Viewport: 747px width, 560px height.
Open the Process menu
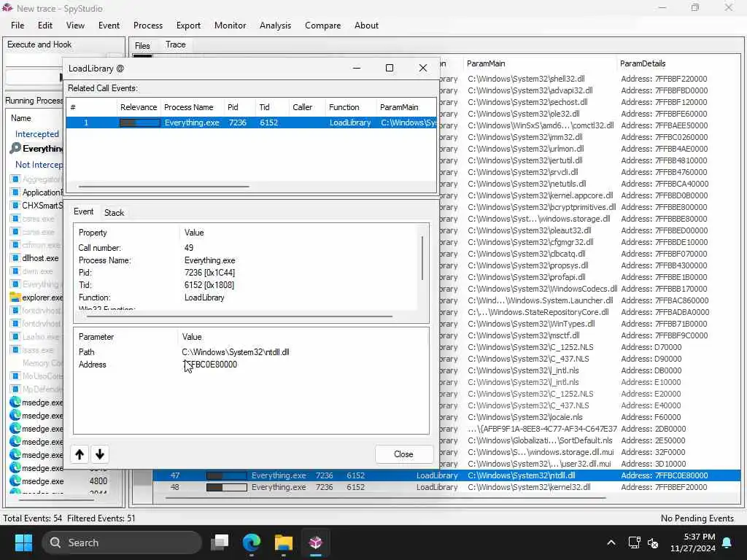[x=147, y=26]
